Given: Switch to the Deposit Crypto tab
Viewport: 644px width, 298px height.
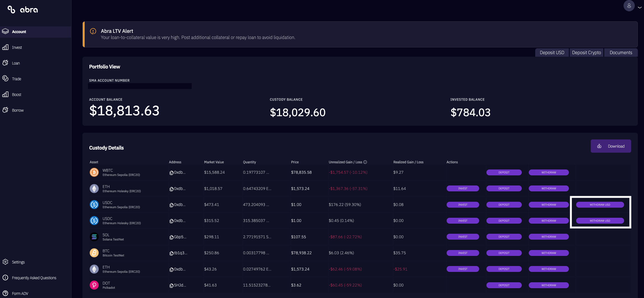Looking at the screenshot, I should (x=586, y=52).
